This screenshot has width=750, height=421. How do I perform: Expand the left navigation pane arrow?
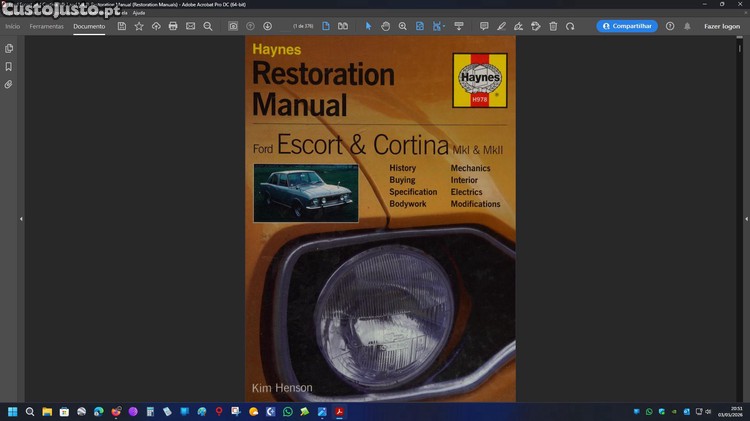click(21, 219)
